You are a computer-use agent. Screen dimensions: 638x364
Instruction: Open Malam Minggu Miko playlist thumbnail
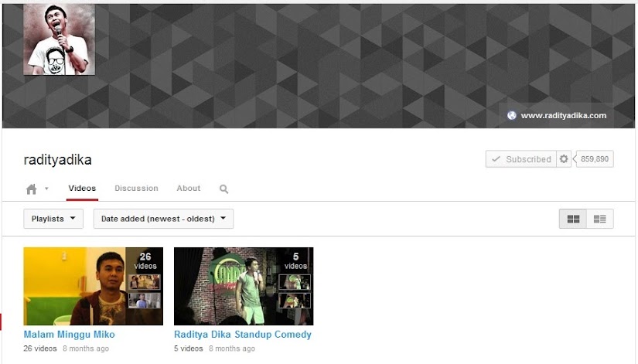tap(93, 286)
